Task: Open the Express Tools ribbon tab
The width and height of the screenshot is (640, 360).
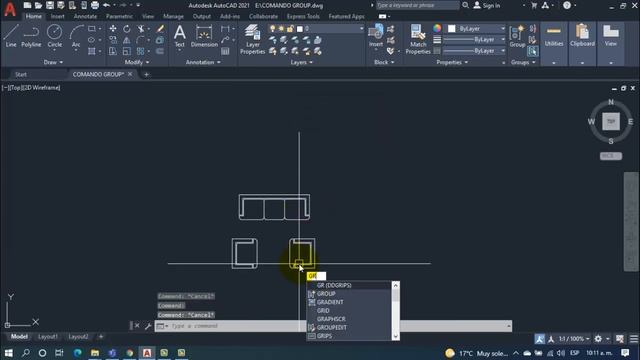Action: coord(303,16)
